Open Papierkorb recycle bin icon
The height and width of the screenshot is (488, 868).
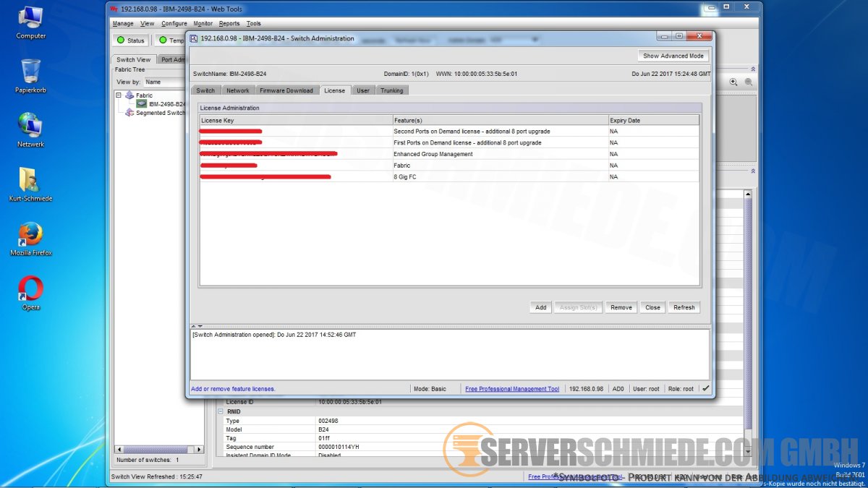(30, 72)
